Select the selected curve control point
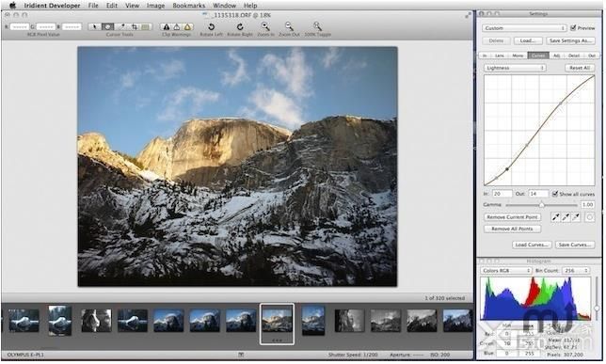Viewport: 606px width, 364px height. 507,169
